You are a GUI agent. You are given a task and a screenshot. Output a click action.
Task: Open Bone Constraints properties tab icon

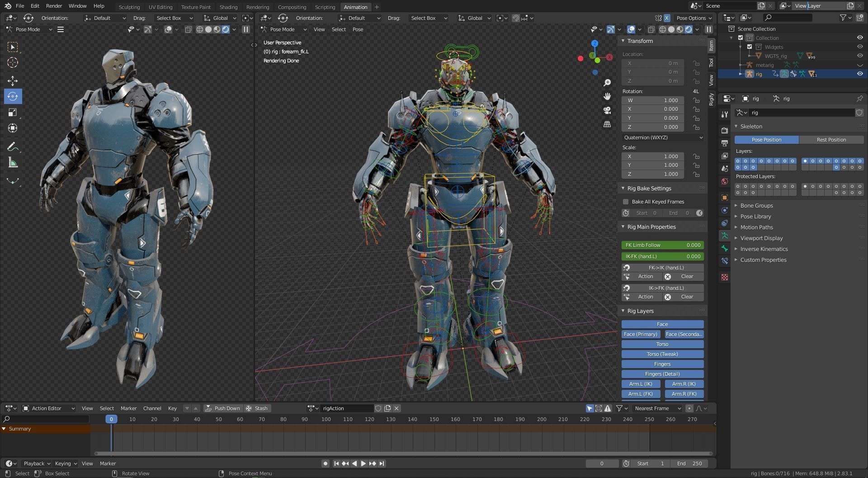[725, 261]
